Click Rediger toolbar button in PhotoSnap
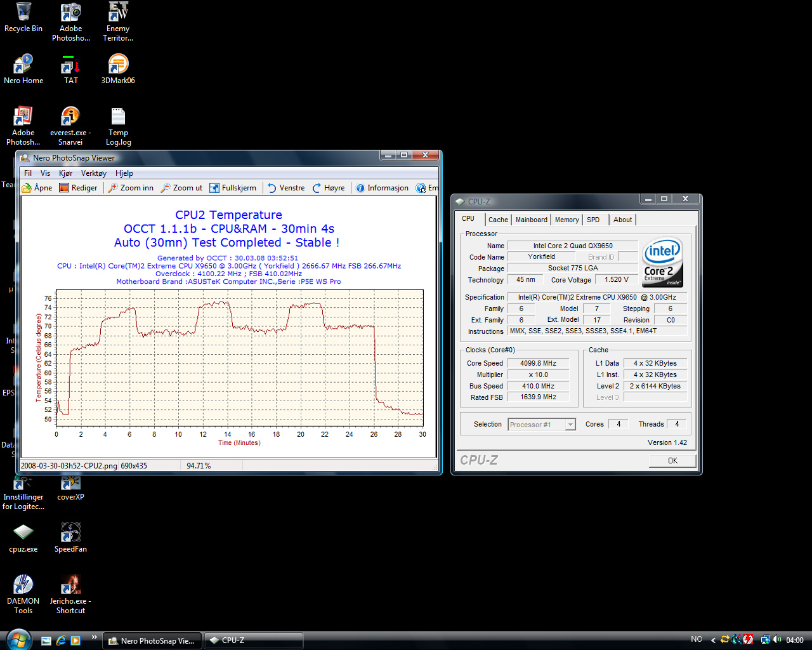Image resolution: width=812 pixels, height=650 pixels. (78, 188)
